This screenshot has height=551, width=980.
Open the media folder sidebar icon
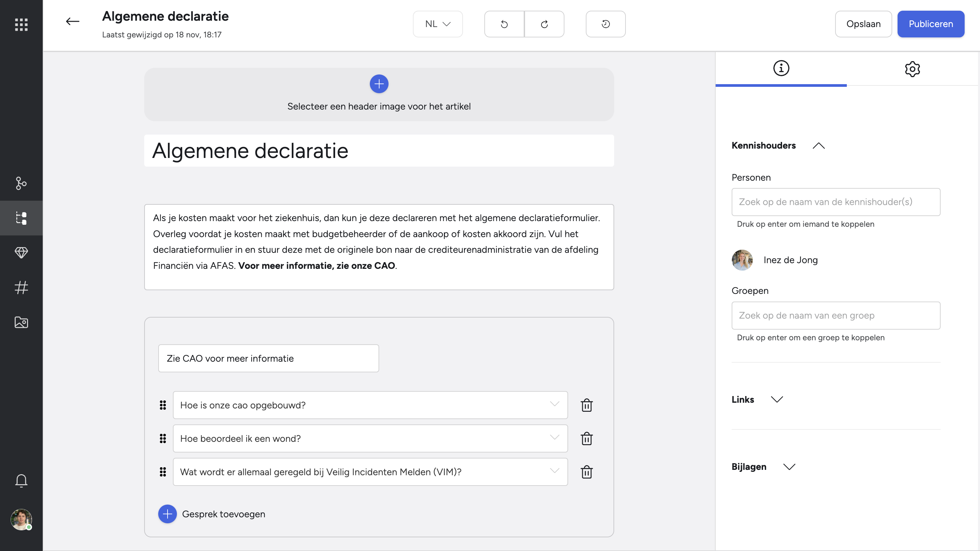tap(21, 322)
